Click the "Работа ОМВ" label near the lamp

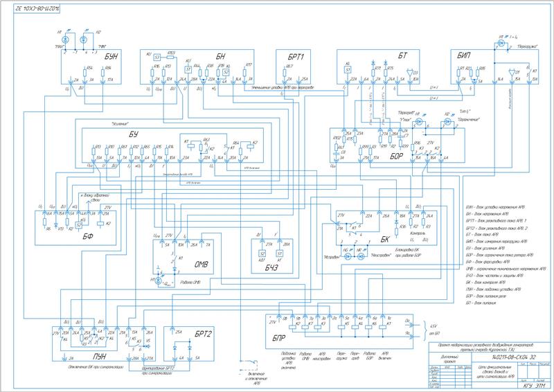point(190,282)
